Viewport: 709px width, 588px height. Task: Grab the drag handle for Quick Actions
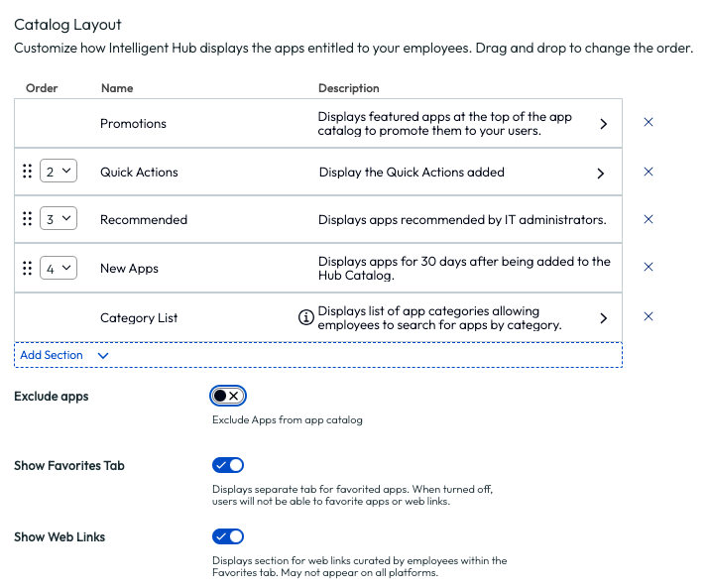[x=27, y=172]
